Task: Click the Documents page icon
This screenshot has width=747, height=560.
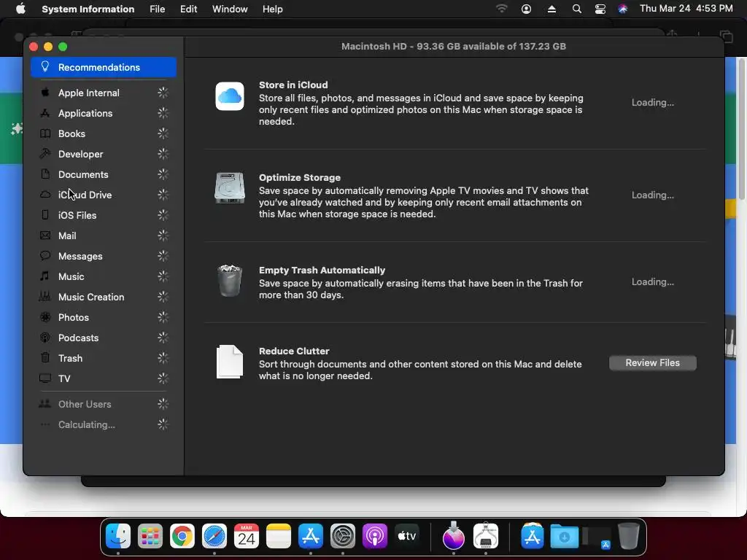Action: (45, 174)
